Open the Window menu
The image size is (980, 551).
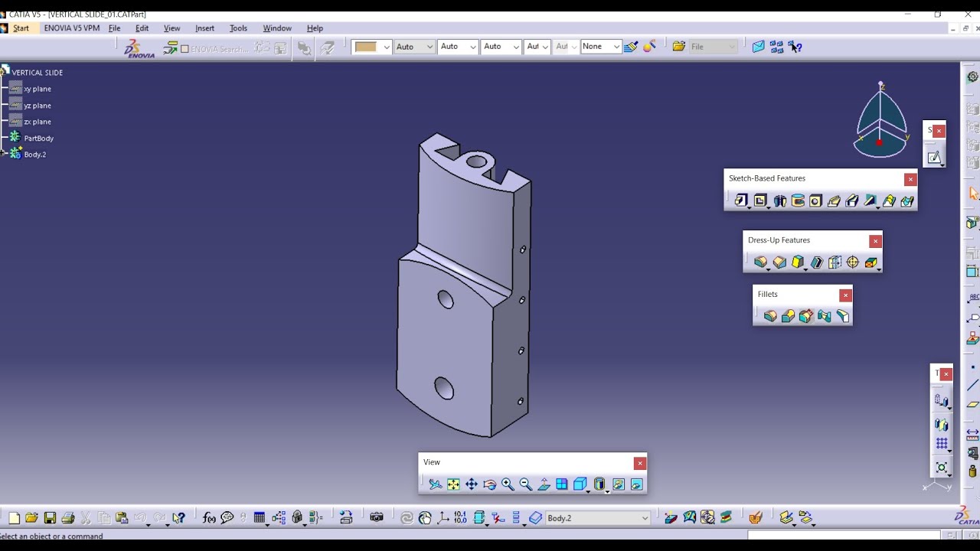pos(277,28)
